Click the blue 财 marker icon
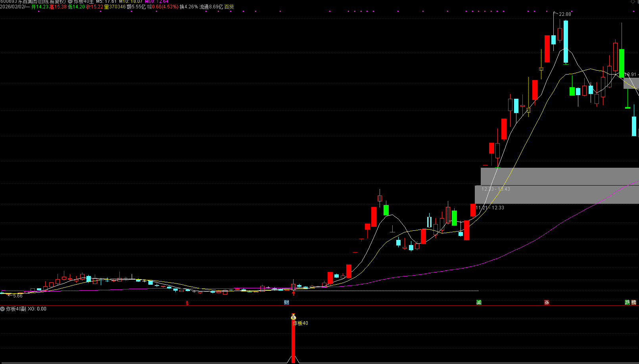Image resolution: width=639 pixels, height=364 pixels. tap(286, 303)
